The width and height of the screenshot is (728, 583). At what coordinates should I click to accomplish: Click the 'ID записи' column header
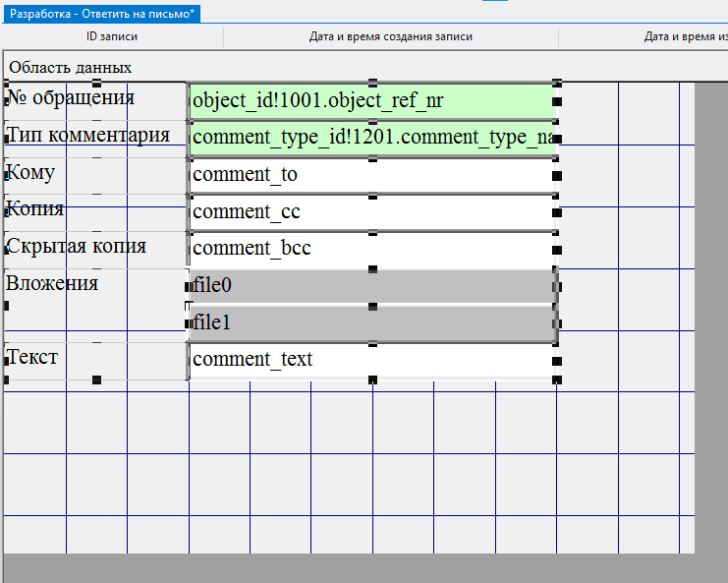coord(112,37)
